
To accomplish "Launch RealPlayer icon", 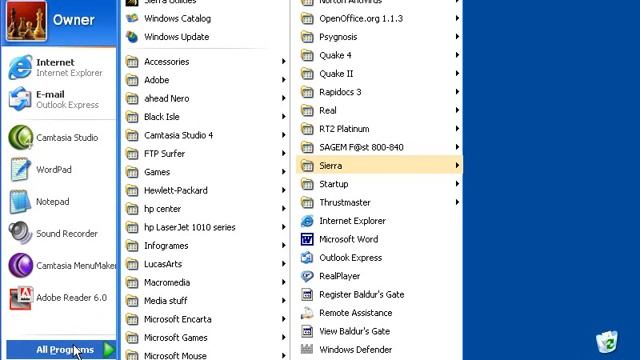I will click(x=307, y=276).
